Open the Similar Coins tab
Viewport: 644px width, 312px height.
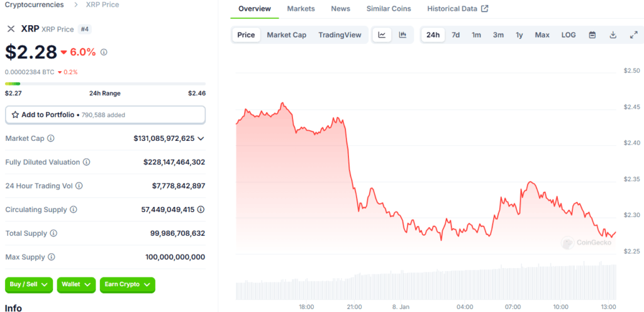(389, 9)
